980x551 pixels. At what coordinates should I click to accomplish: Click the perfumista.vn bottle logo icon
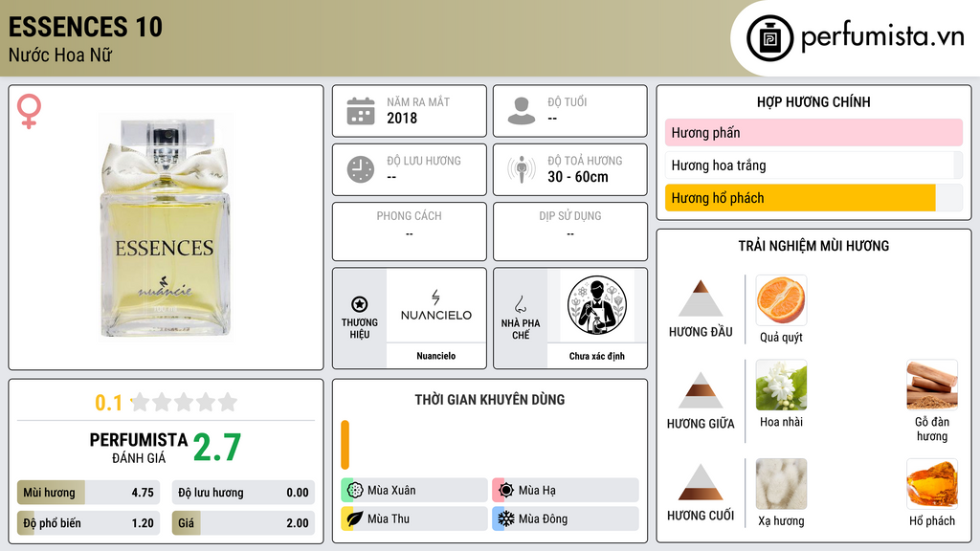pos(769,38)
